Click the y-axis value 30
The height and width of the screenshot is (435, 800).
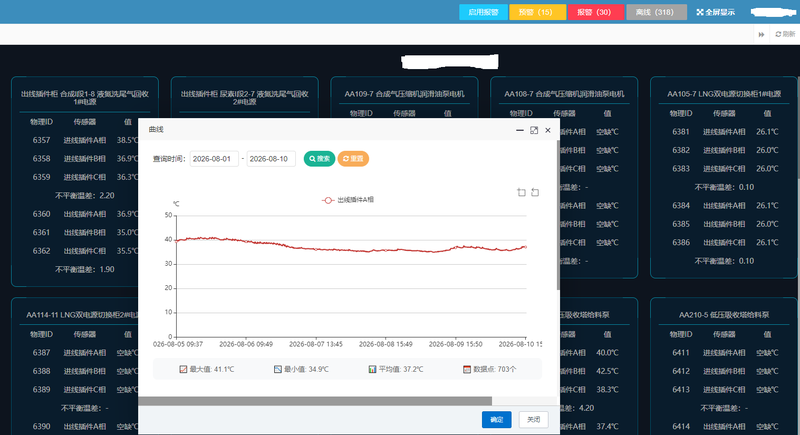click(168, 264)
